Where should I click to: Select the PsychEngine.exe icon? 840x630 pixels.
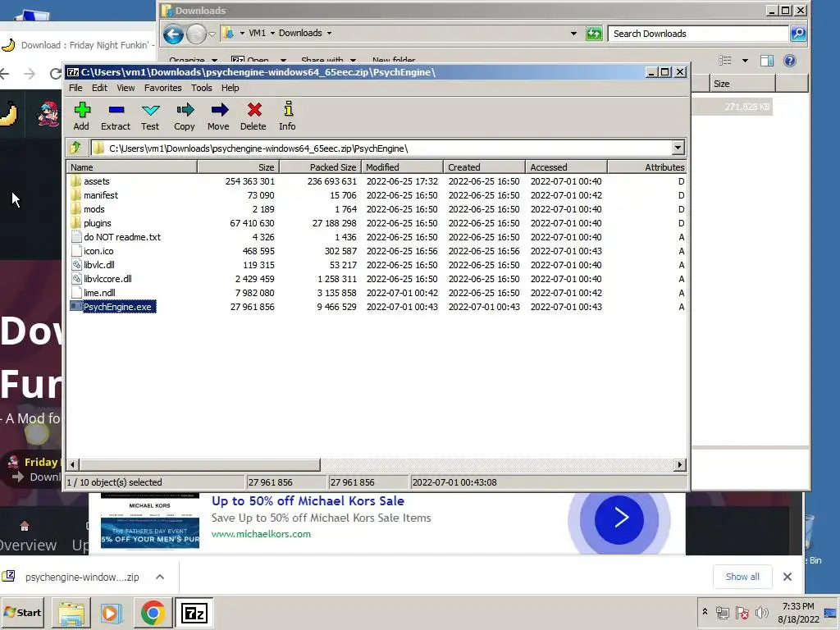click(x=76, y=307)
